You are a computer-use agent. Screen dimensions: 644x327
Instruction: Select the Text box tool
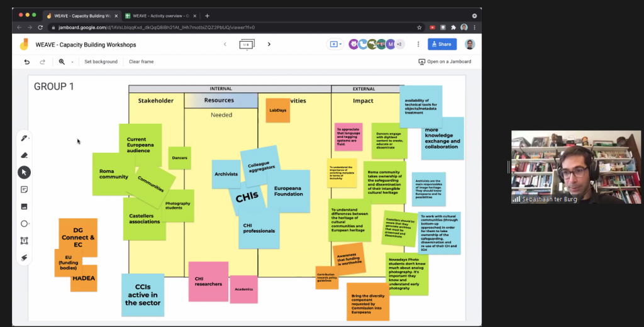(x=25, y=241)
